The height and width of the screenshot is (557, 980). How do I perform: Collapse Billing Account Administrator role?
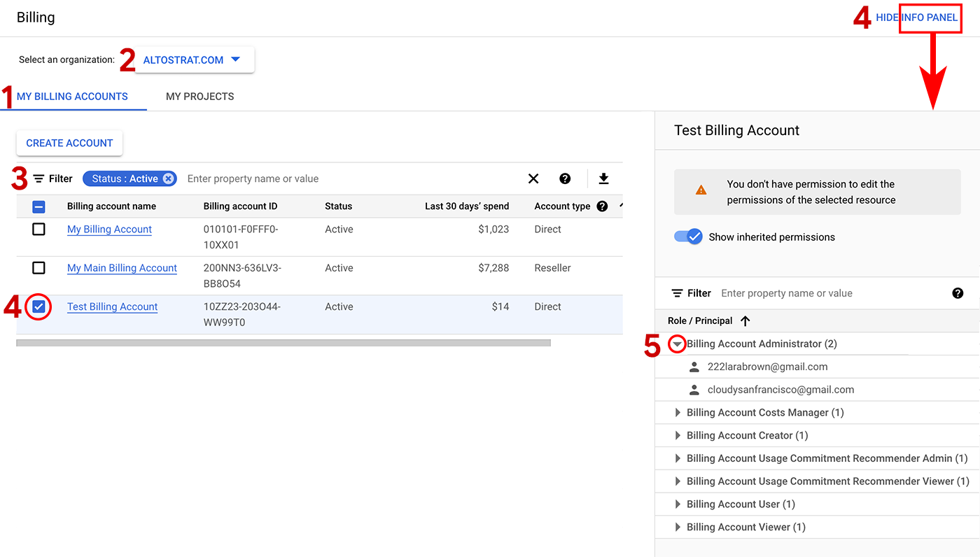(677, 344)
